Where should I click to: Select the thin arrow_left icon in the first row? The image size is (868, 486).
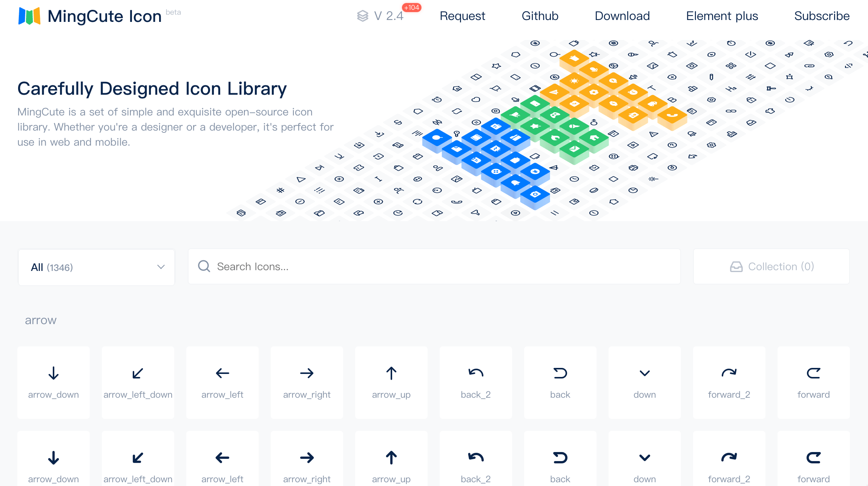tap(222, 373)
